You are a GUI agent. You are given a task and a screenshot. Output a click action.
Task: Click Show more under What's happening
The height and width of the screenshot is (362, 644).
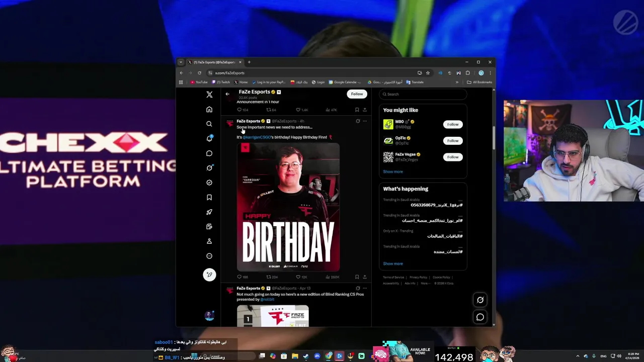click(393, 263)
